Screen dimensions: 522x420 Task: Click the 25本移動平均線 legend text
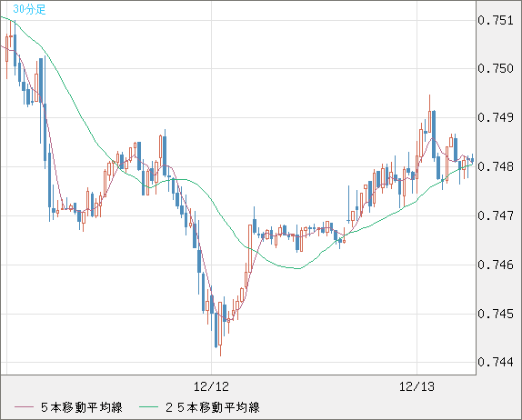point(213,407)
